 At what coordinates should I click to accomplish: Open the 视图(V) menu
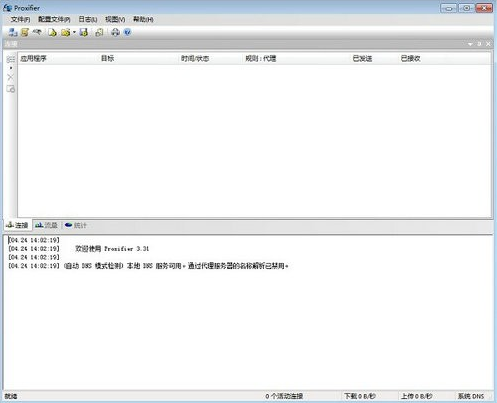click(x=115, y=19)
